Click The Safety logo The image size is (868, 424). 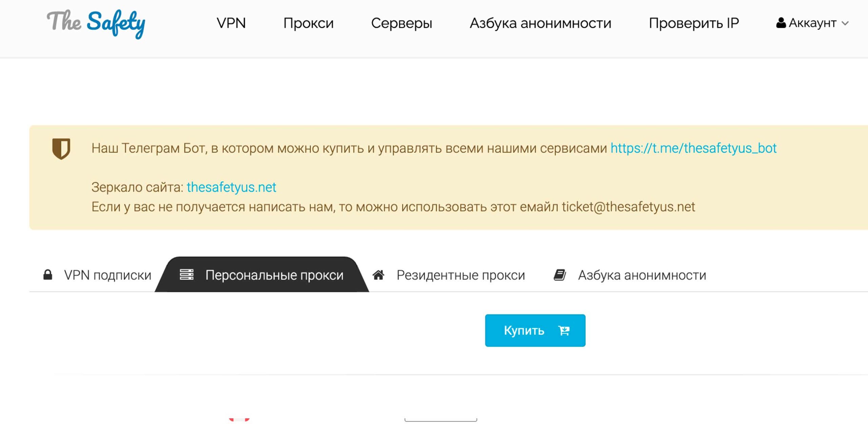click(x=96, y=23)
